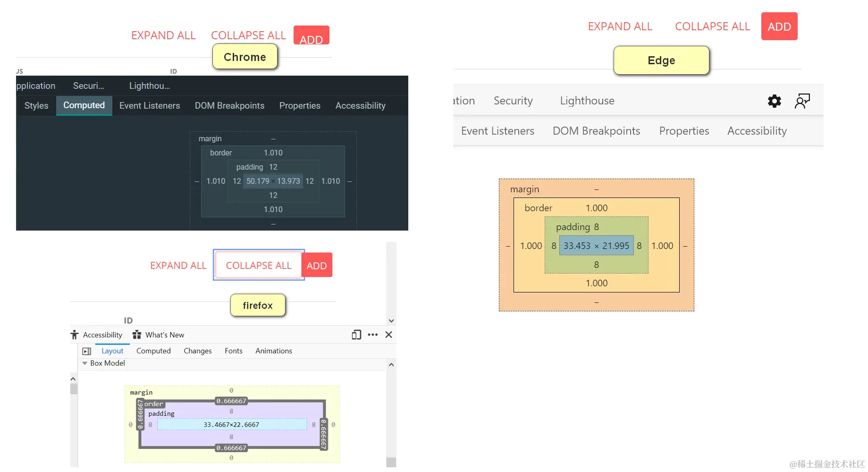Open Accessibility tab in Edge DevTools

(x=757, y=131)
